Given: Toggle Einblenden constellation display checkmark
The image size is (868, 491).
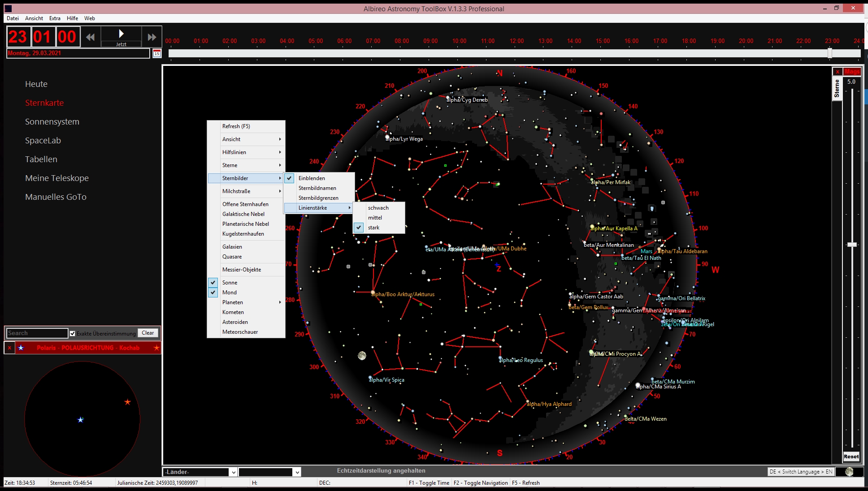Looking at the screenshot, I should pos(290,178).
